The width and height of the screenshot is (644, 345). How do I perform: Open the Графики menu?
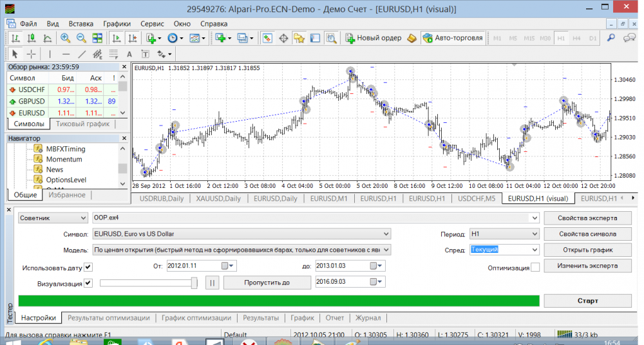[117, 24]
